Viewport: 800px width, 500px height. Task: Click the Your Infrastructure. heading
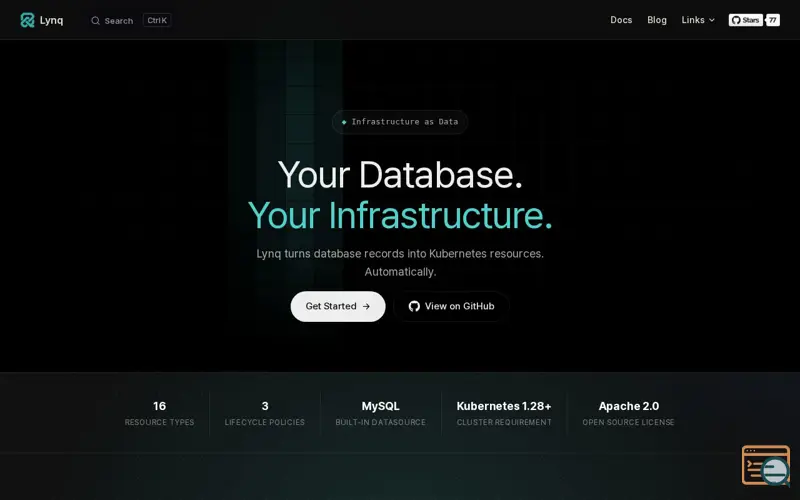pos(400,215)
